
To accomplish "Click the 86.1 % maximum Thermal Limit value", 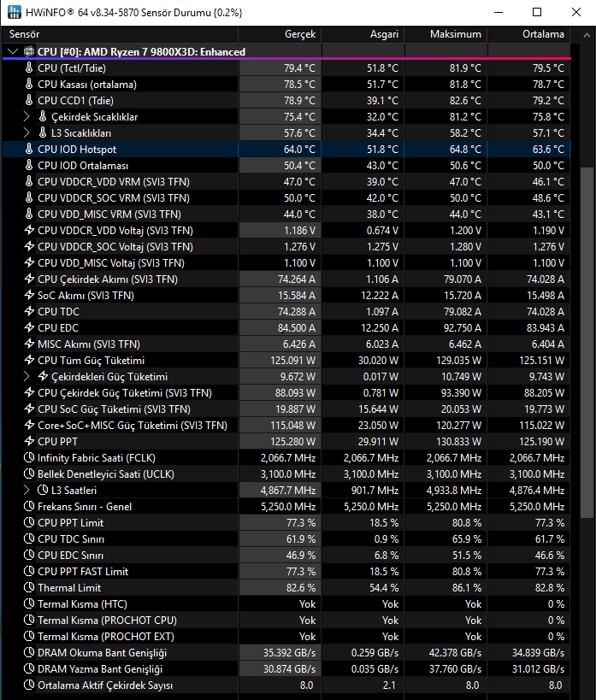I will (x=467, y=587).
